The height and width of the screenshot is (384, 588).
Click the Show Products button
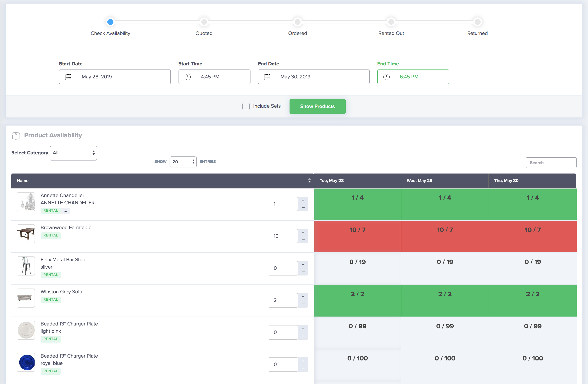click(317, 106)
